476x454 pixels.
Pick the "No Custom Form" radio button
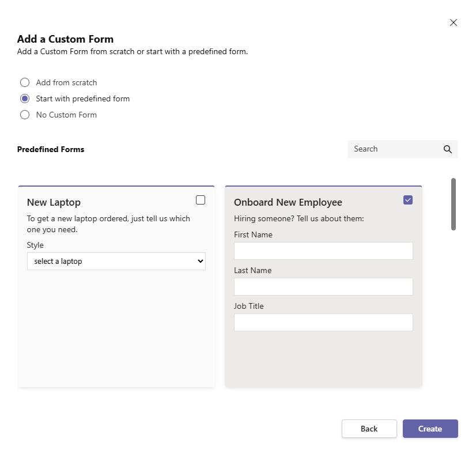coord(25,115)
